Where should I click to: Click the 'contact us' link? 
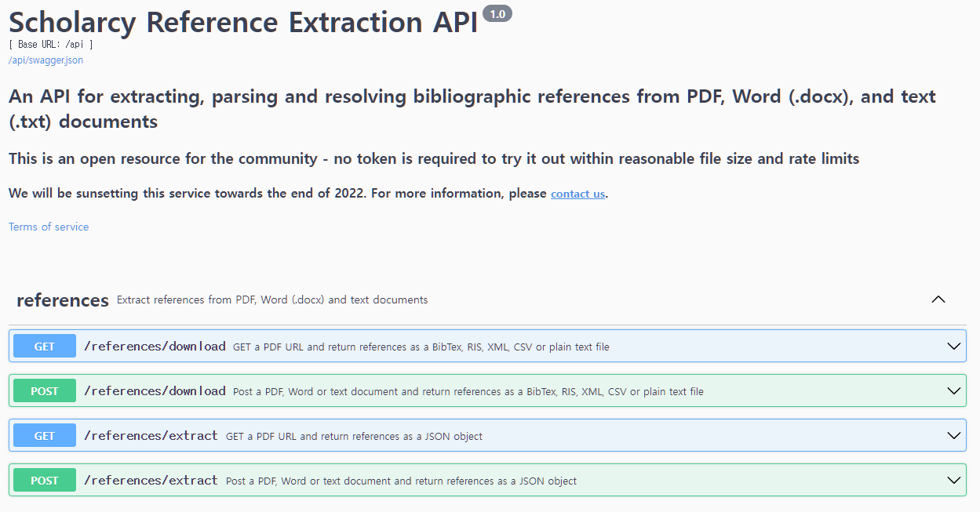click(x=577, y=194)
